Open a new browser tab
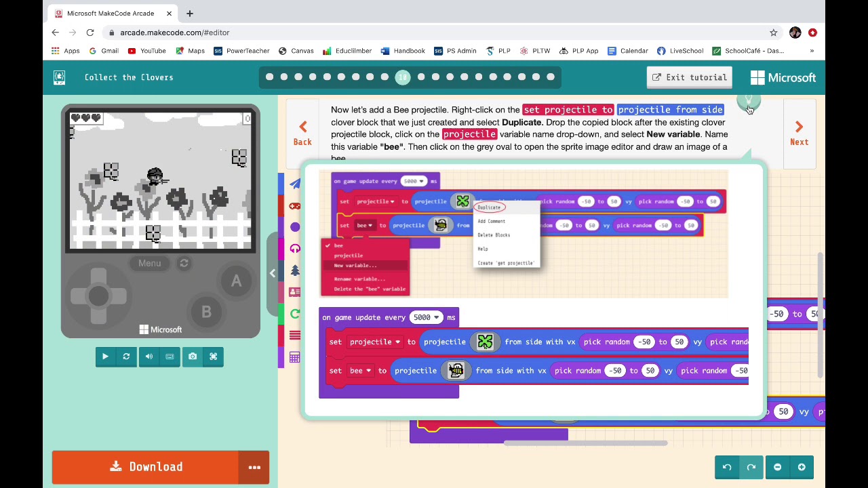 [190, 13]
